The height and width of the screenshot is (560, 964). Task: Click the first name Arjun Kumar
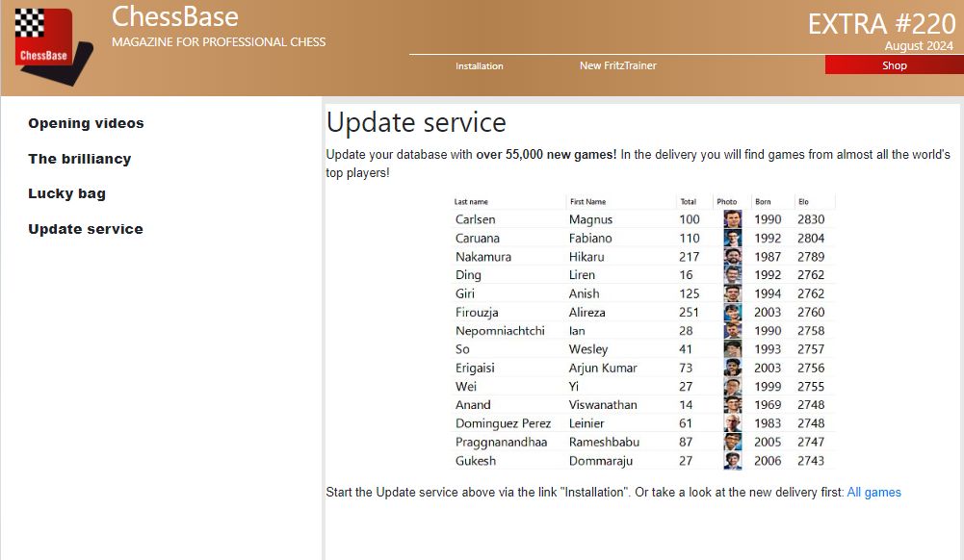[603, 368]
